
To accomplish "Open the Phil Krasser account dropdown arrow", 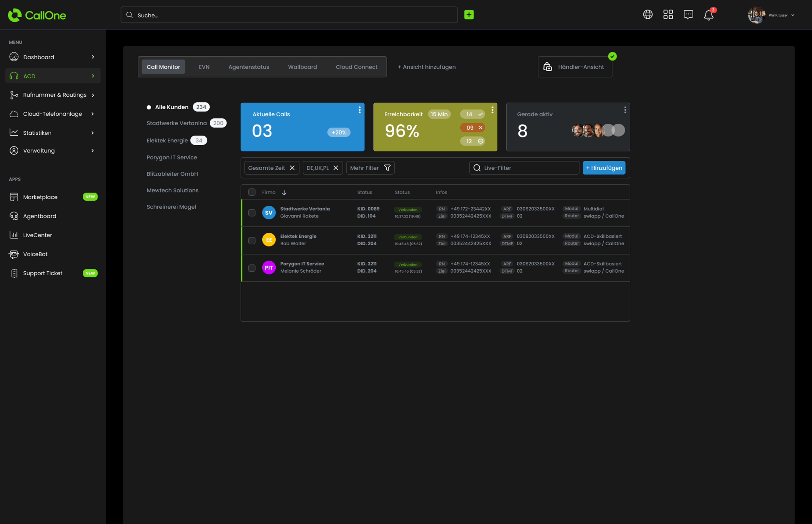I will pos(793,15).
